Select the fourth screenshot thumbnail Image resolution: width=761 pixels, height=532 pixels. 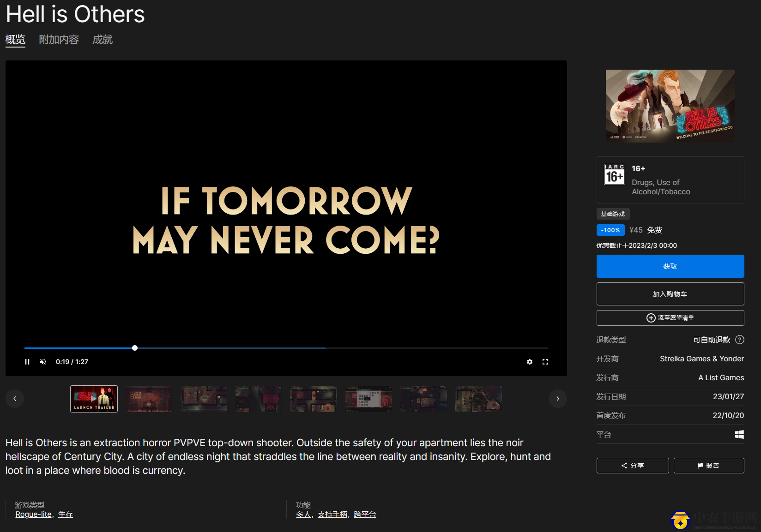[259, 399]
